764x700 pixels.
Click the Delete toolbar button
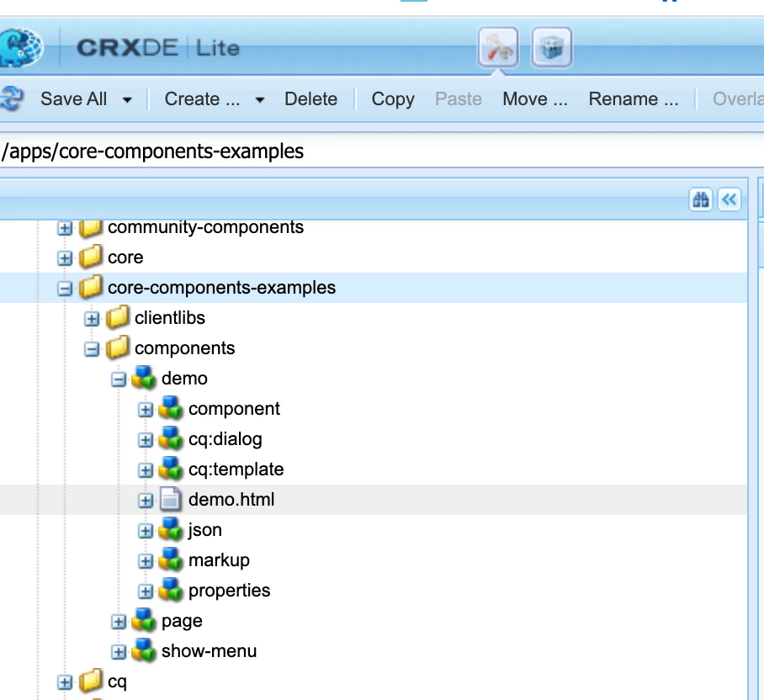310,99
